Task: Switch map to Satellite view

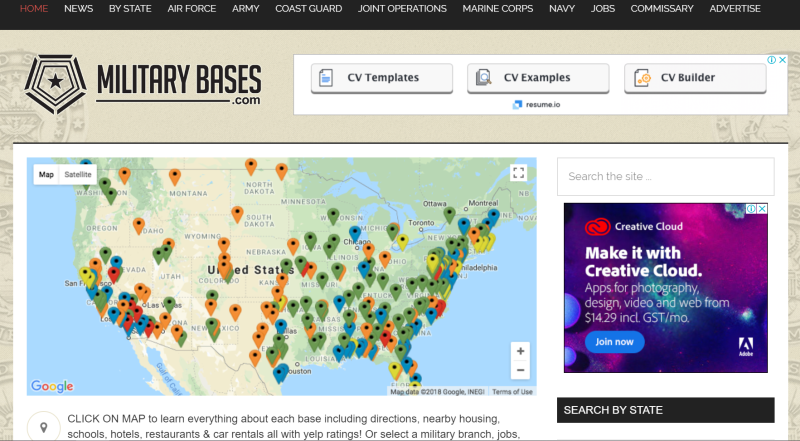Action: click(x=78, y=175)
